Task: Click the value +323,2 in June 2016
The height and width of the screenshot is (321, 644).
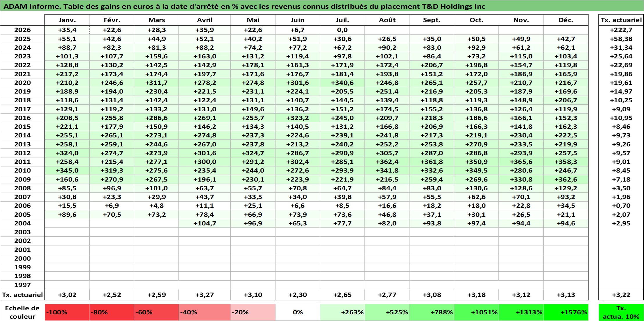Action: click(x=298, y=118)
